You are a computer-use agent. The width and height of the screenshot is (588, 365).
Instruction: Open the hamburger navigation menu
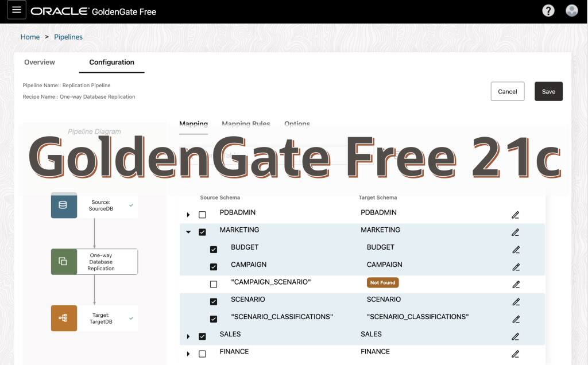point(16,10)
